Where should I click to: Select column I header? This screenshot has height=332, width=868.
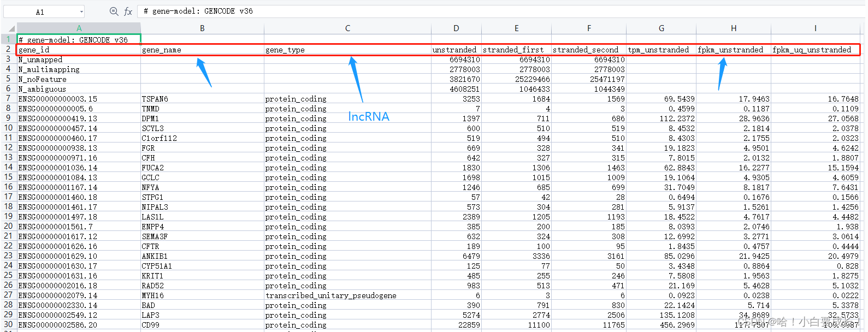816,28
